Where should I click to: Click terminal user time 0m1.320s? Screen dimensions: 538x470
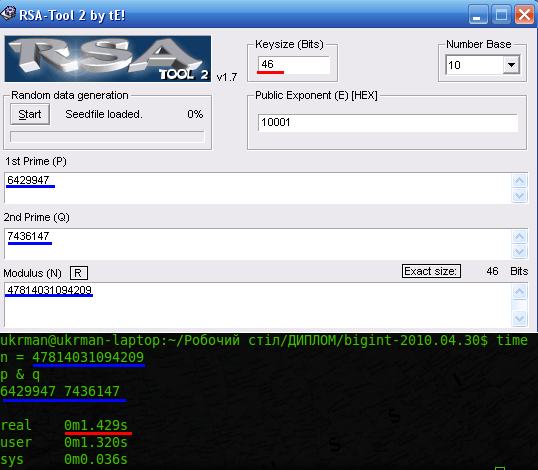pyautogui.click(x=96, y=443)
